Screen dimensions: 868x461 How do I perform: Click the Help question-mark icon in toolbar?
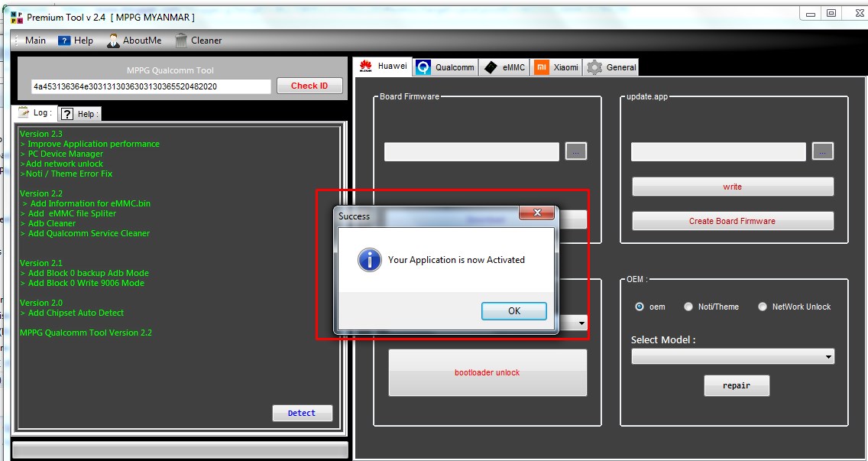point(64,40)
